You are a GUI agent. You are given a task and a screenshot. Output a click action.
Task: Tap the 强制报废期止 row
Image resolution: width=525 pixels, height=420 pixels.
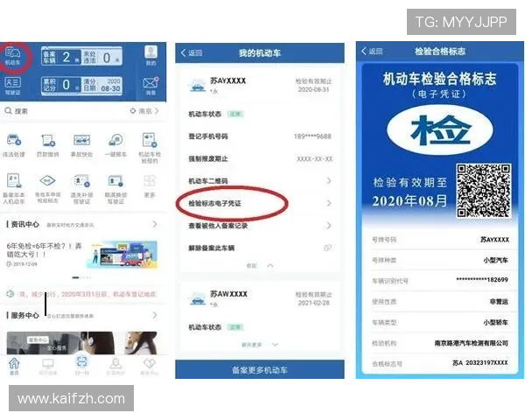pyautogui.click(x=260, y=158)
